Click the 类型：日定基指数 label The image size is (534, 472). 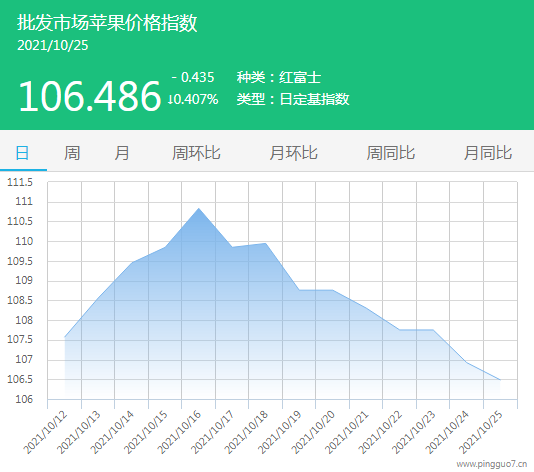tap(293, 99)
